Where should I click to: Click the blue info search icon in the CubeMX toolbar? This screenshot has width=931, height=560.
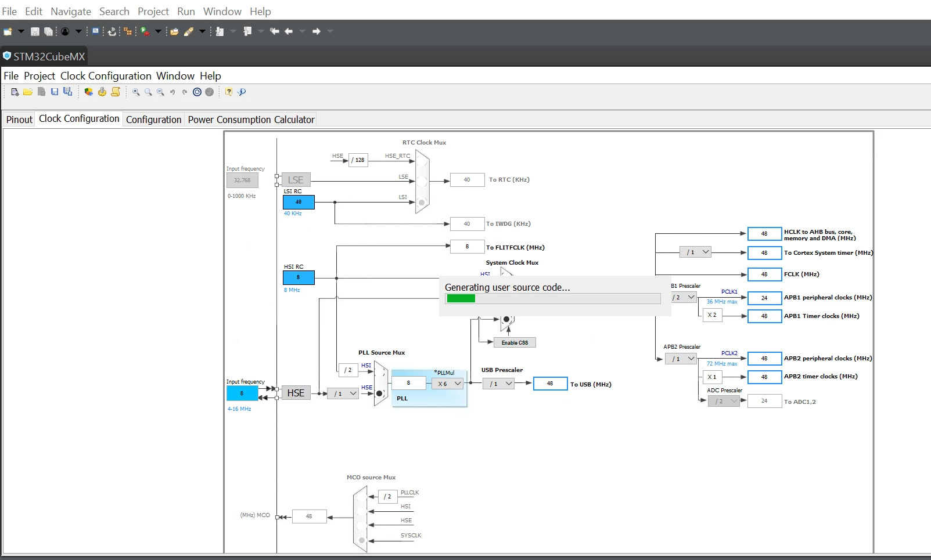(x=242, y=92)
